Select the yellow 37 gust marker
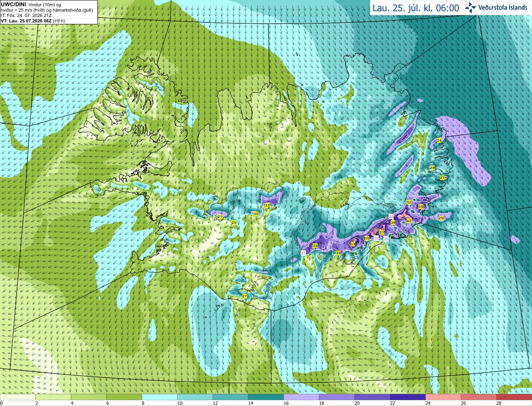Screen dimensions: 532x406 tap(382, 232)
